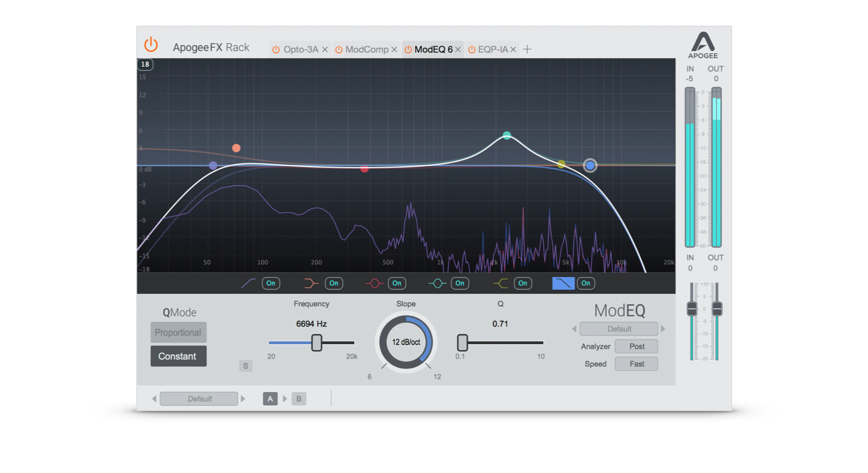The width and height of the screenshot is (868, 473).
Task: Click the teal peak node on the graph
Action: 507,135
